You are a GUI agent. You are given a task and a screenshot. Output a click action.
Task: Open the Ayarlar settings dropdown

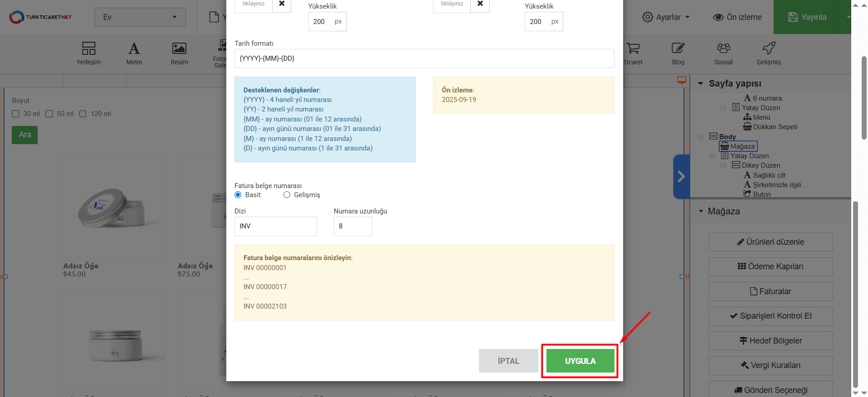(666, 17)
